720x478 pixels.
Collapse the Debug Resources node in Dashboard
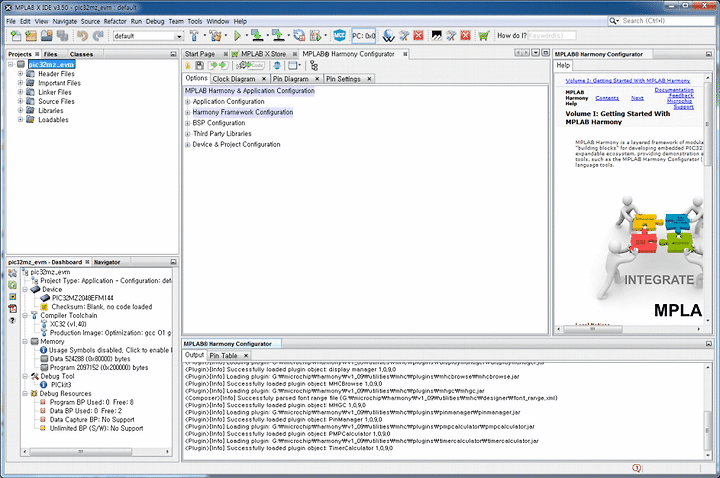25,394
